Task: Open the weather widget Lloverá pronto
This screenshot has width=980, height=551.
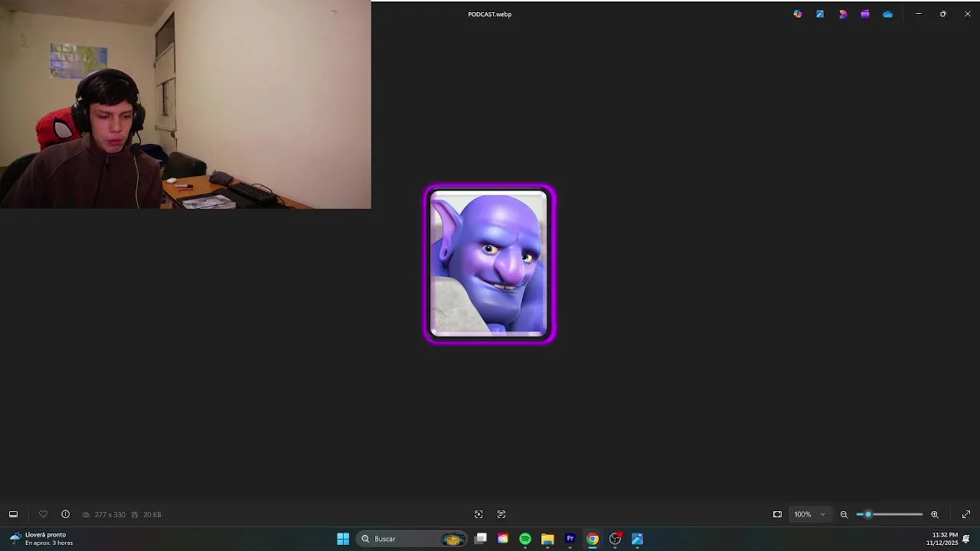Action: [x=42, y=539]
